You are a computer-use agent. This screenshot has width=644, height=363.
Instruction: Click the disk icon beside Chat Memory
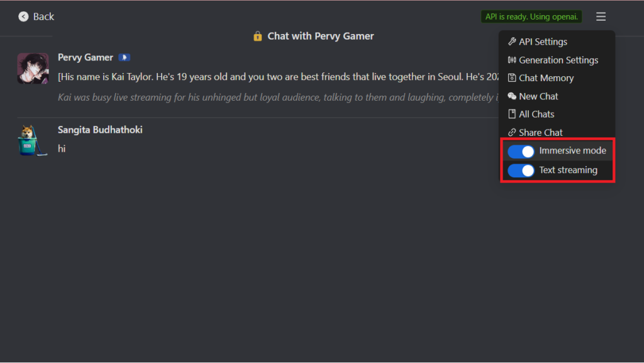(512, 78)
